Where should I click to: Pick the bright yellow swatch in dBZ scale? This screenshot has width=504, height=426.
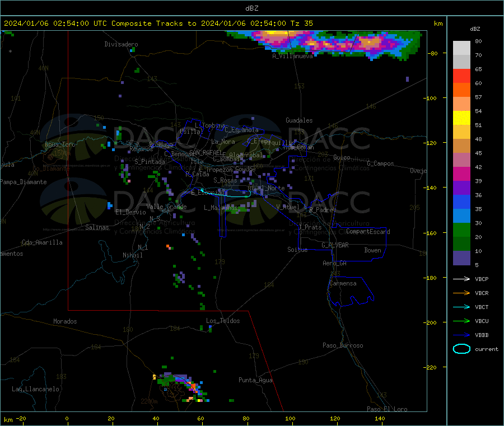coord(461,118)
